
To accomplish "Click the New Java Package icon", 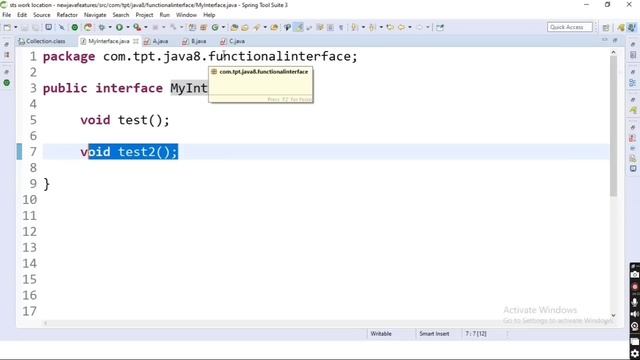I will point(203,27).
